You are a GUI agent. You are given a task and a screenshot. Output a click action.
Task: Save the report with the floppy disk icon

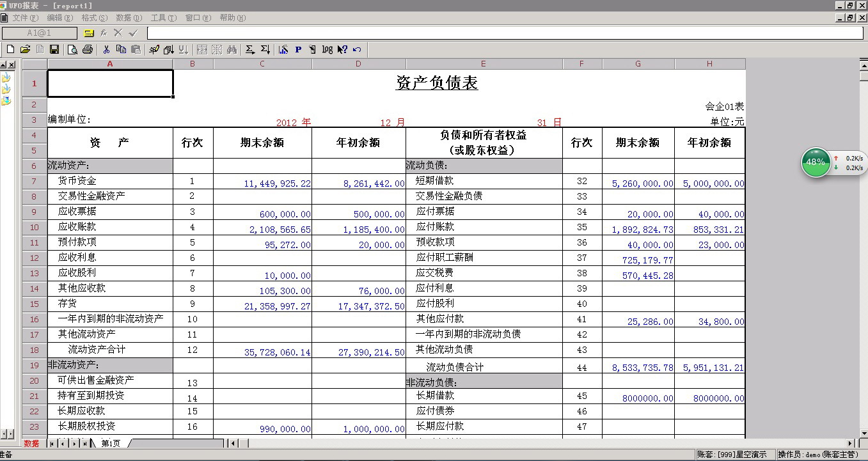[x=54, y=49]
